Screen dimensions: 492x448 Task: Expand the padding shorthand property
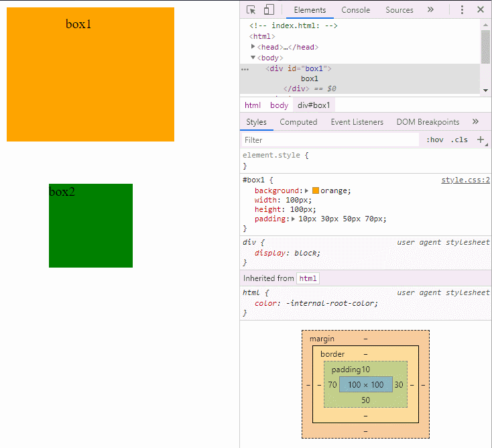[x=293, y=219]
